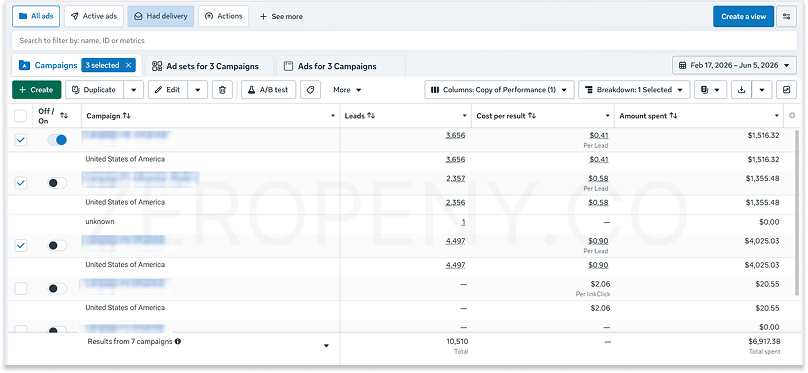The width and height of the screenshot is (808, 373).
Task: Click the $0.90 Per Lead cost link
Action: pyautogui.click(x=599, y=241)
